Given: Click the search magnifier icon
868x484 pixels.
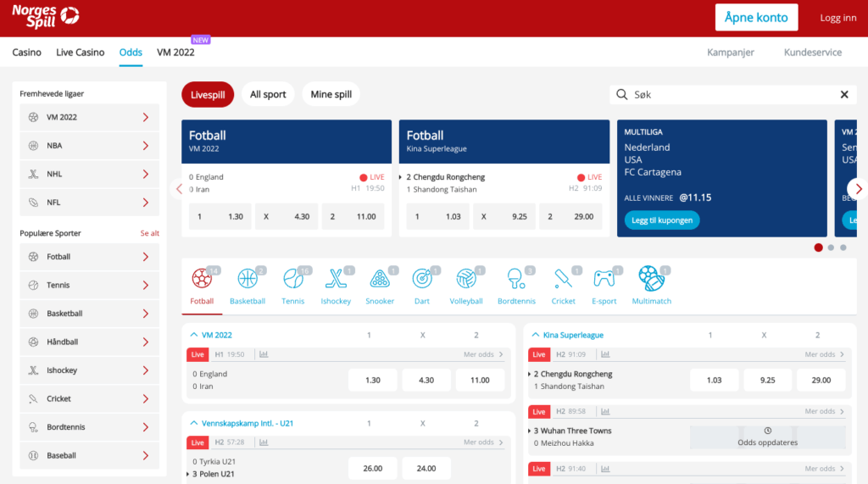Looking at the screenshot, I should 621,95.
